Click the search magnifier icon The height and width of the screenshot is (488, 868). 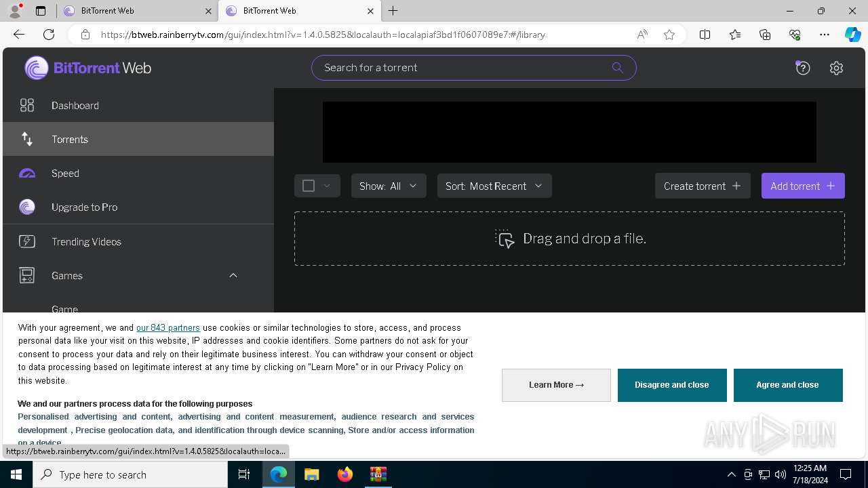point(617,68)
